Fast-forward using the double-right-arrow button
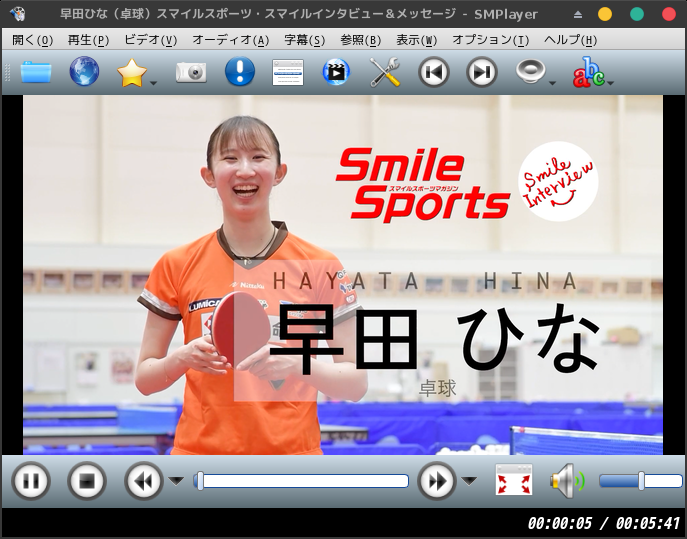Screen dimensions: 687x539 (437, 481)
